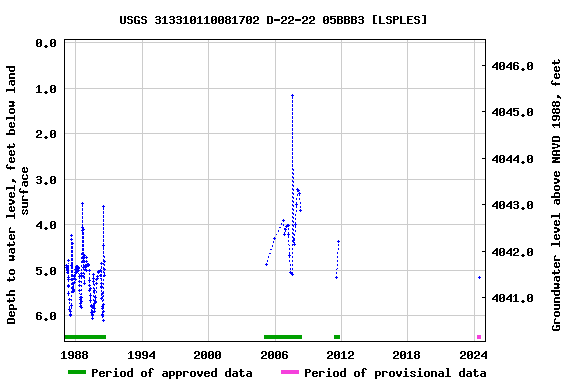Click the 6.0 depth axis value
Image resolution: width=576 pixels, height=384 pixels.
point(46,316)
